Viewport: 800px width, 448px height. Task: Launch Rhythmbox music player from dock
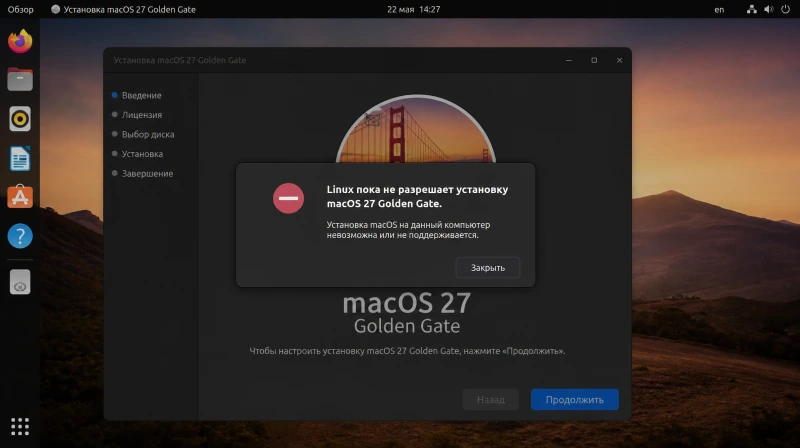pos(20,119)
